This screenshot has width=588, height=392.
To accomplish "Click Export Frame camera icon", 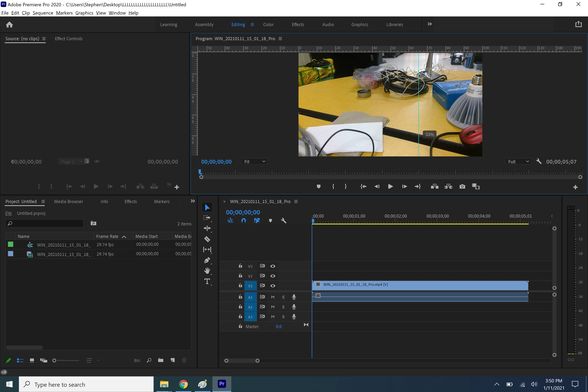I will [x=462, y=187].
